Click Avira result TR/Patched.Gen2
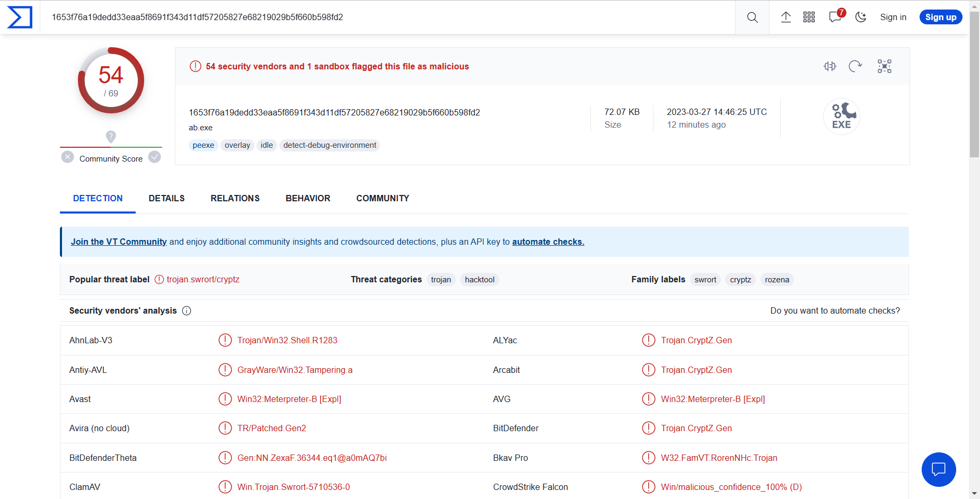Screen dimensions: 980x499 point(271,429)
